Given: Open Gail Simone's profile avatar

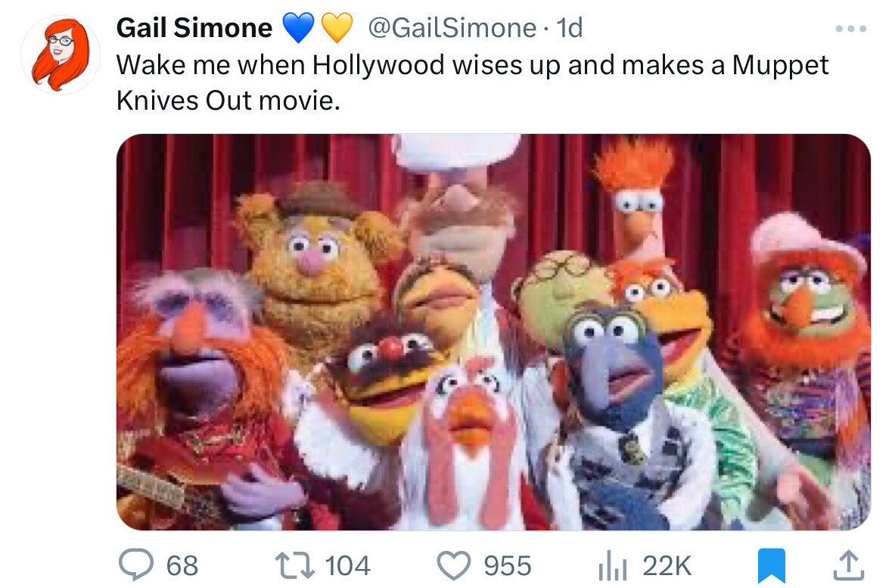Looking at the screenshot, I should coord(61,54).
